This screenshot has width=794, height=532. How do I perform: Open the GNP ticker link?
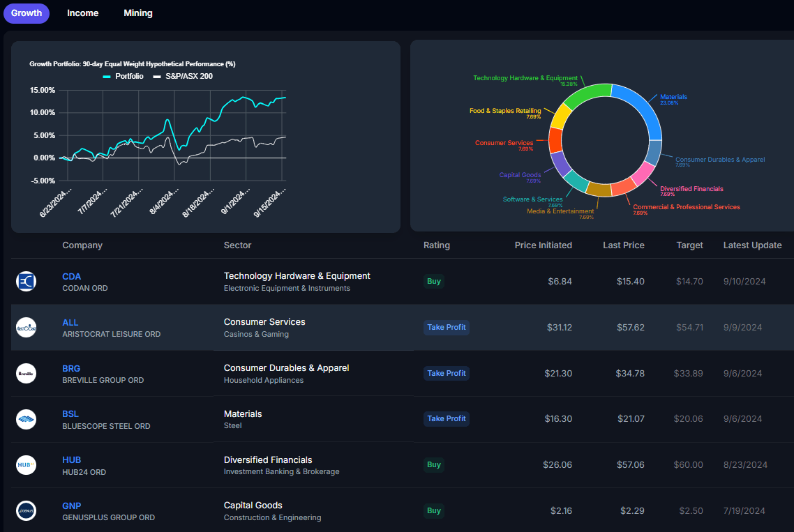(71, 506)
